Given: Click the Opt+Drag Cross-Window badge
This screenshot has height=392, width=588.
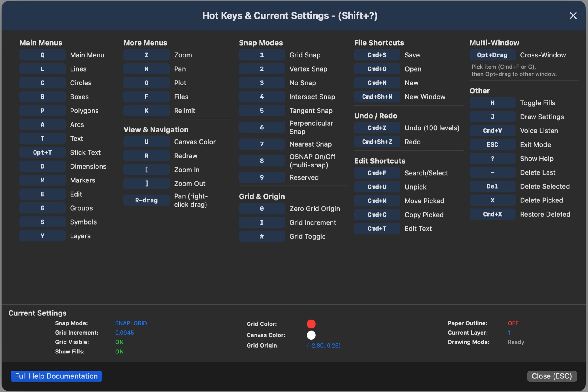Looking at the screenshot, I should pos(492,55).
